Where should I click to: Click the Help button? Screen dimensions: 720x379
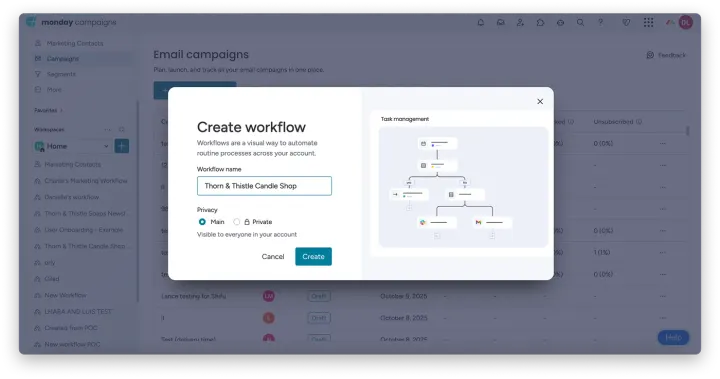pyautogui.click(x=673, y=338)
